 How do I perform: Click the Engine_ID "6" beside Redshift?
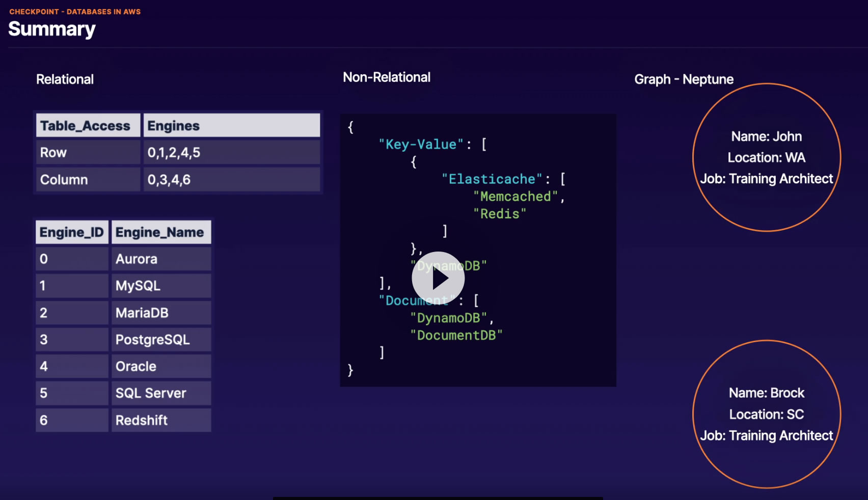[x=72, y=420]
